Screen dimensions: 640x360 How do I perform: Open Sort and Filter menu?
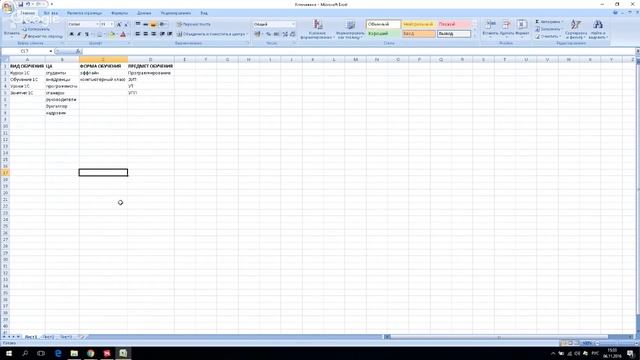coord(576,29)
